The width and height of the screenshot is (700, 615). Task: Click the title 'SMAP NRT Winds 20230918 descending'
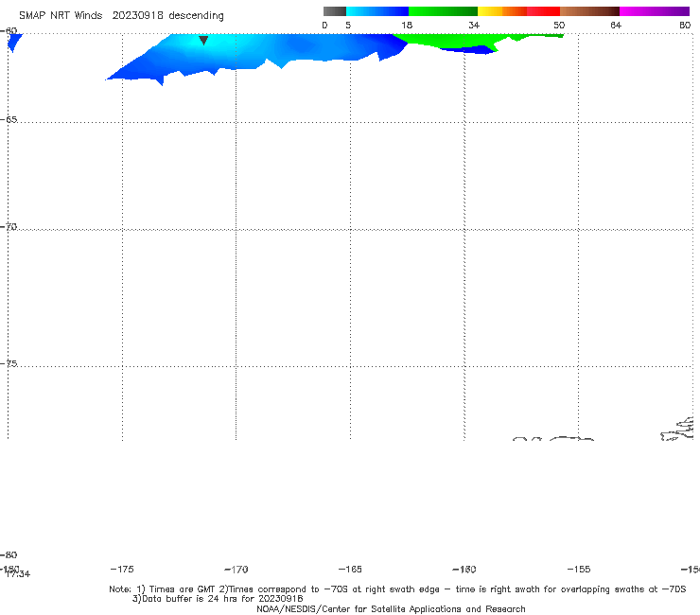click(x=121, y=16)
